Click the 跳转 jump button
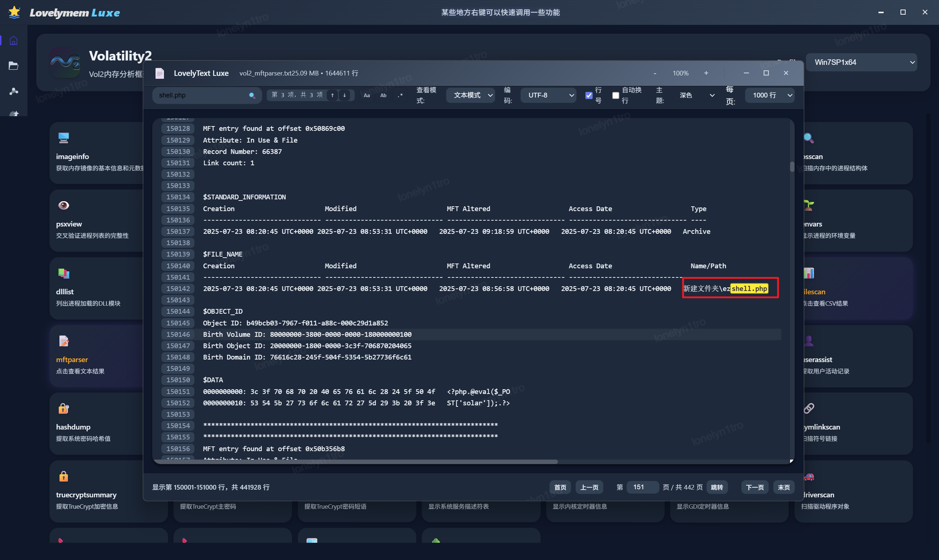The width and height of the screenshot is (939, 560). [x=717, y=487]
